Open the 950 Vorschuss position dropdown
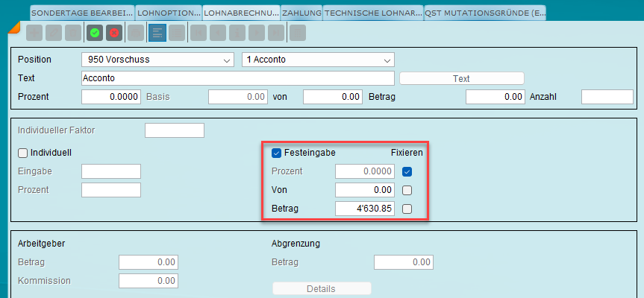 click(157, 60)
